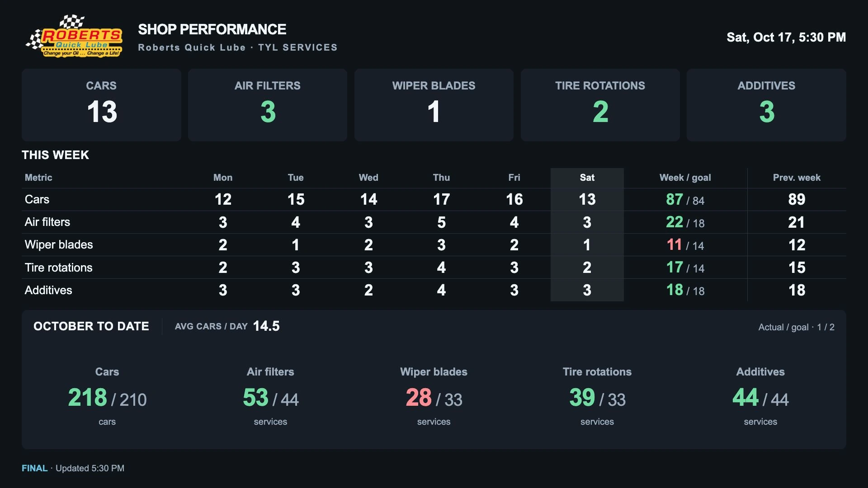The width and height of the screenshot is (868, 488).
Task: Click month-to-date Wiper blades '28 / 33'
Action: pos(434,398)
